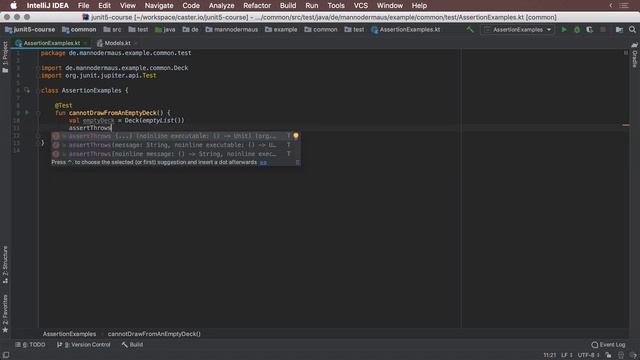Open macOS notification center list icon
This screenshot has width=640, height=360.
pos(624,6)
